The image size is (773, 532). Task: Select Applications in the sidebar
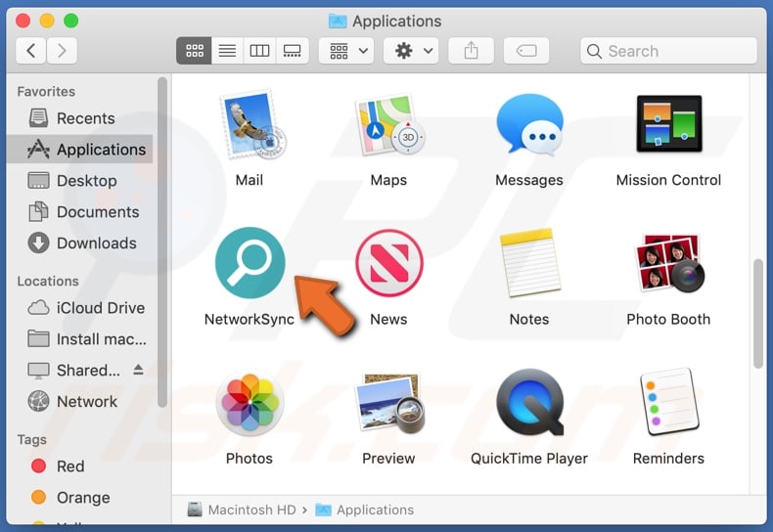click(x=81, y=150)
